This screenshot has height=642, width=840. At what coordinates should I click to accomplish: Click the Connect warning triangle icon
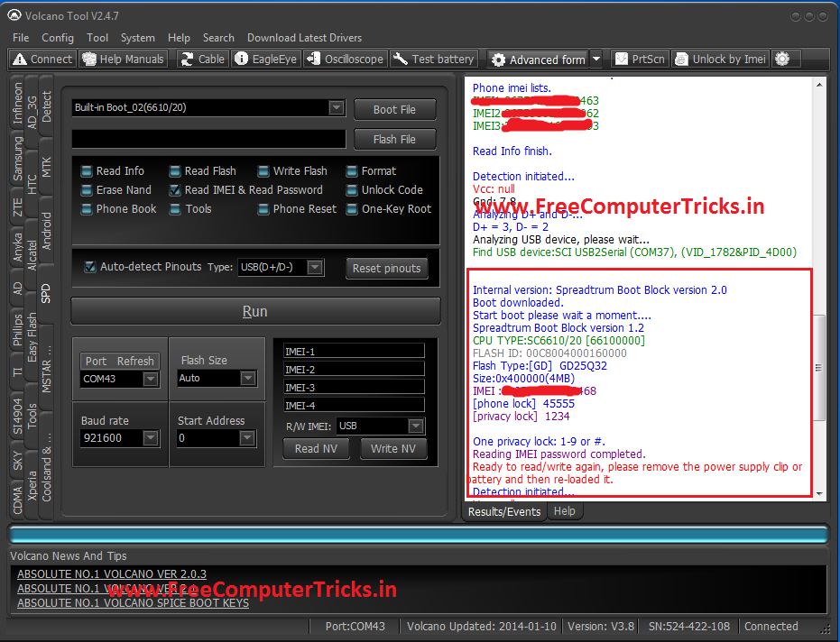[x=20, y=59]
